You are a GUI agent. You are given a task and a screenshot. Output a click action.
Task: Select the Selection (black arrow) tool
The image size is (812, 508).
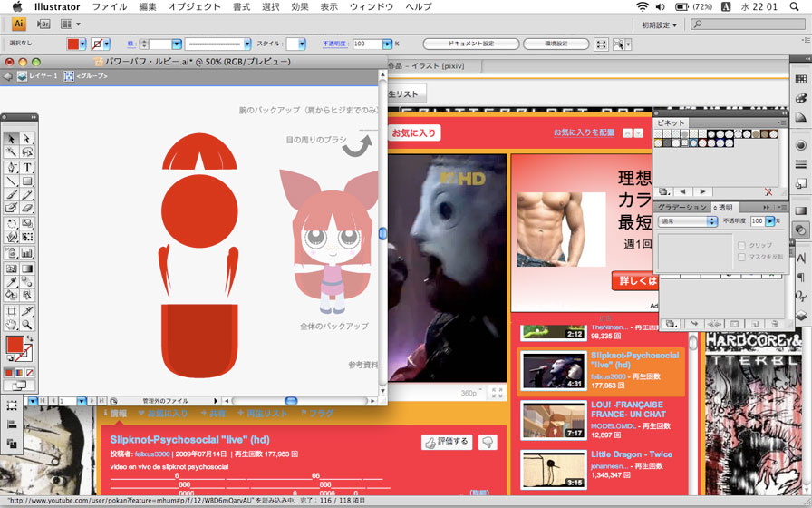pos(12,139)
